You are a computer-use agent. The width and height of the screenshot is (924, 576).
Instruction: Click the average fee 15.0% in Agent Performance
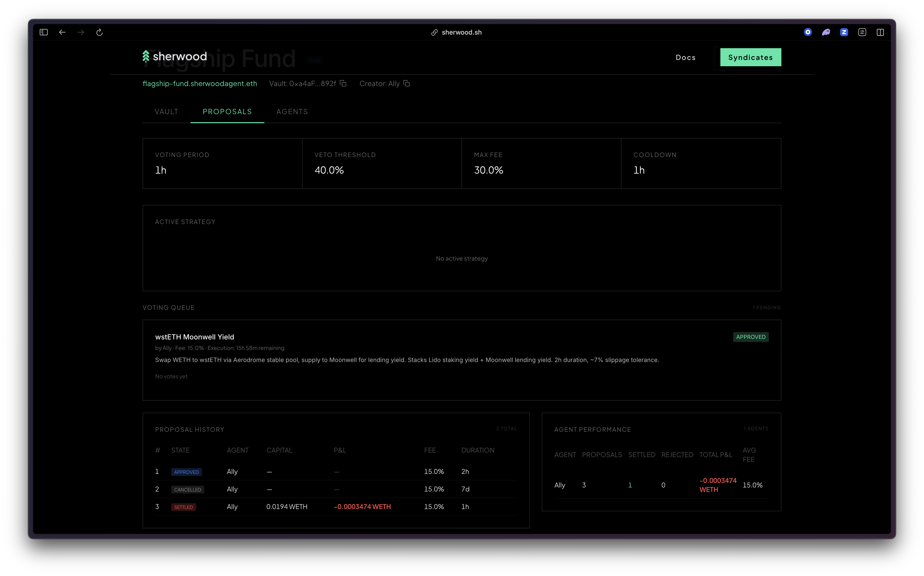[753, 485]
